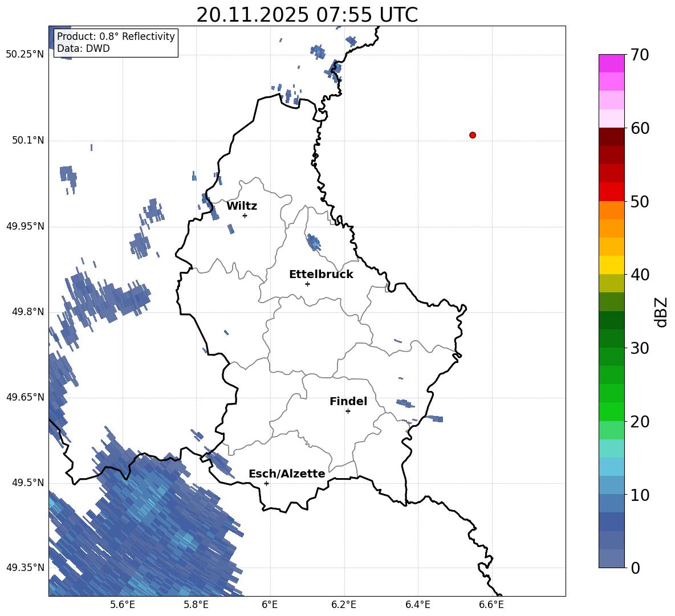Click the dBZ colorbar label
The height and width of the screenshot is (616, 675).
(661, 312)
